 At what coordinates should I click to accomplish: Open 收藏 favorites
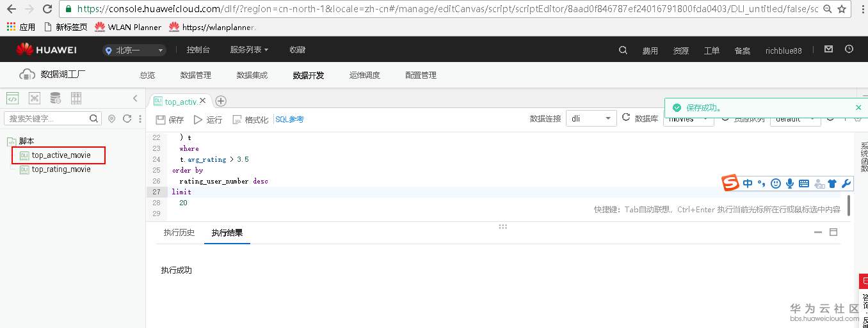[x=297, y=50]
